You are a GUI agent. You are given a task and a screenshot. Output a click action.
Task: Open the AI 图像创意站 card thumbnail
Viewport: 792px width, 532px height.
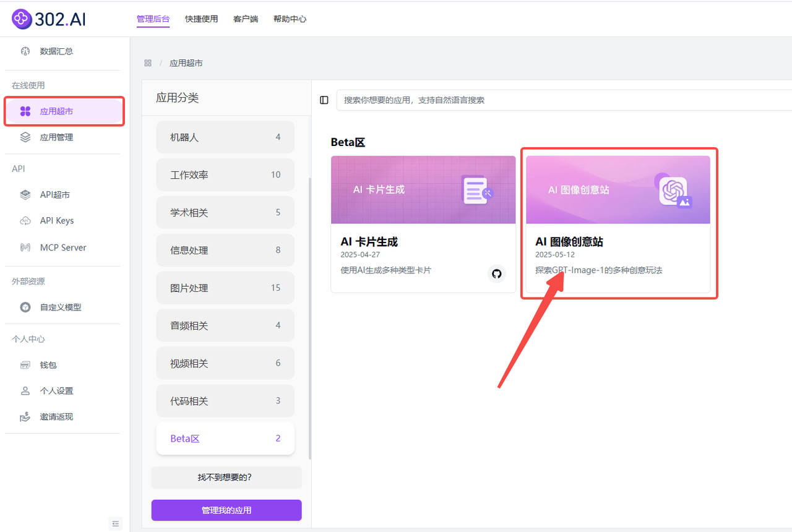pyautogui.click(x=618, y=189)
